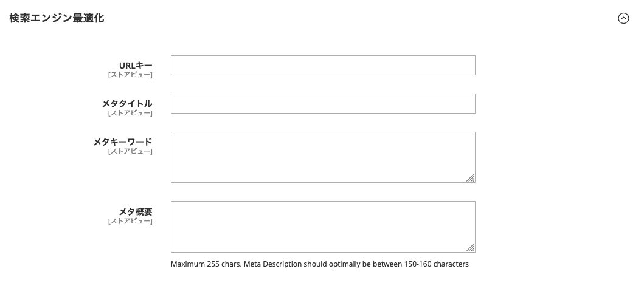Click the [ストアビュー] scope label under メタキーワード
Viewport: 644px width, 283px height.
click(x=130, y=151)
